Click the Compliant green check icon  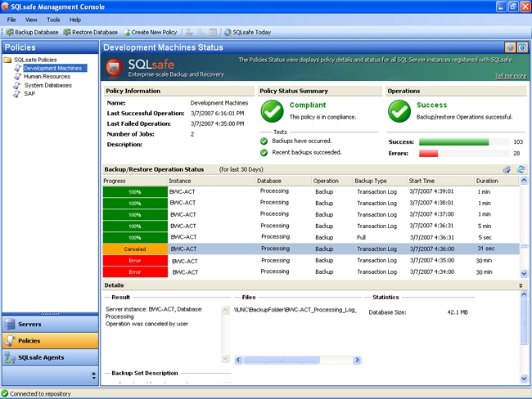272,111
